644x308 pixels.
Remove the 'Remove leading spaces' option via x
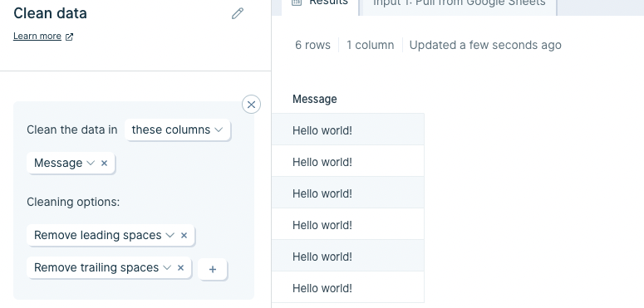184,236
